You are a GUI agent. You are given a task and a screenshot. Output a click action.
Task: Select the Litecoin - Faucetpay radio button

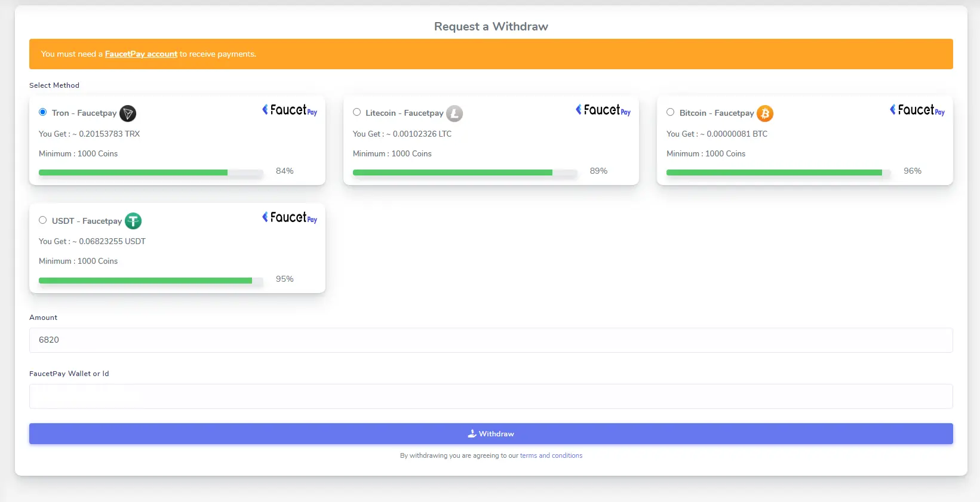tap(357, 112)
